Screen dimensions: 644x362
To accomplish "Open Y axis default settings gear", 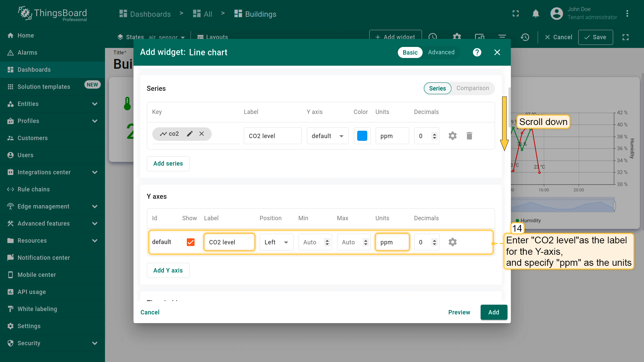I will click(x=452, y=242).
